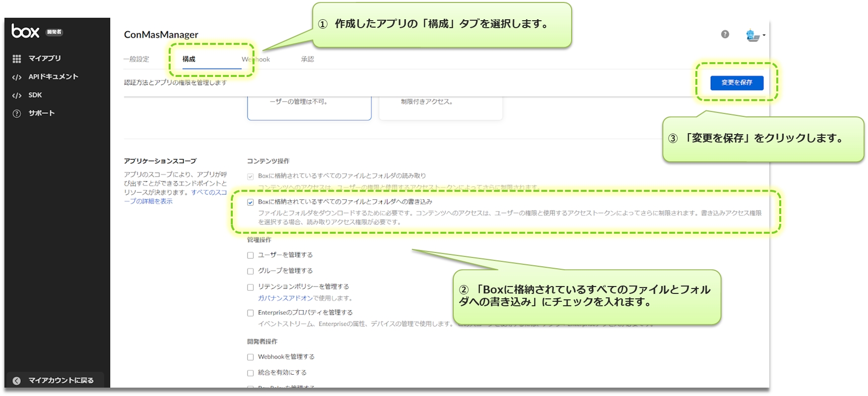
Task: Select the 構成 tab
Action: [x=189, y=59]
